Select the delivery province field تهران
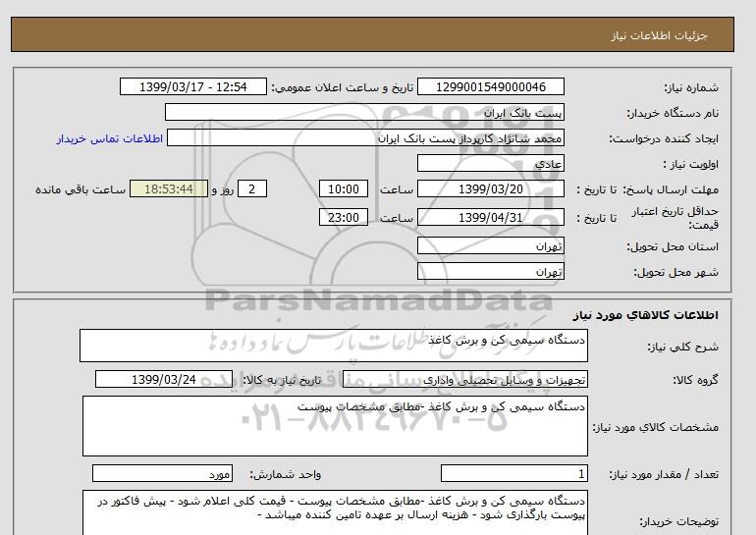 (490, 245)
